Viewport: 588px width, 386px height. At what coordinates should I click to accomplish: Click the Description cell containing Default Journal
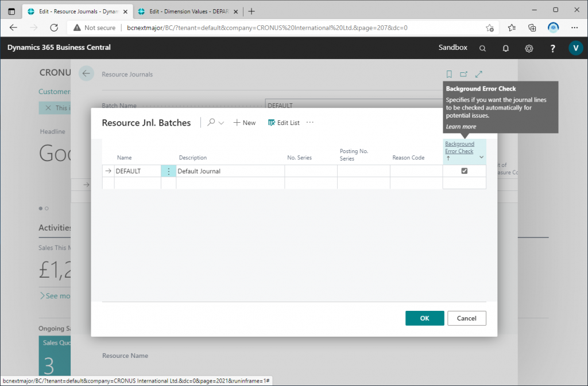(x=230, y=171)
